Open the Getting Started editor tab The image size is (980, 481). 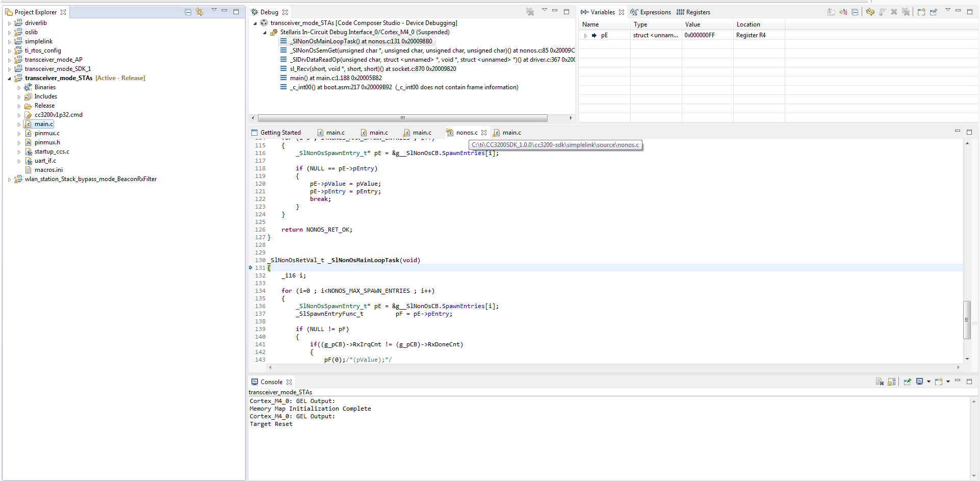(x=276, y=133)
